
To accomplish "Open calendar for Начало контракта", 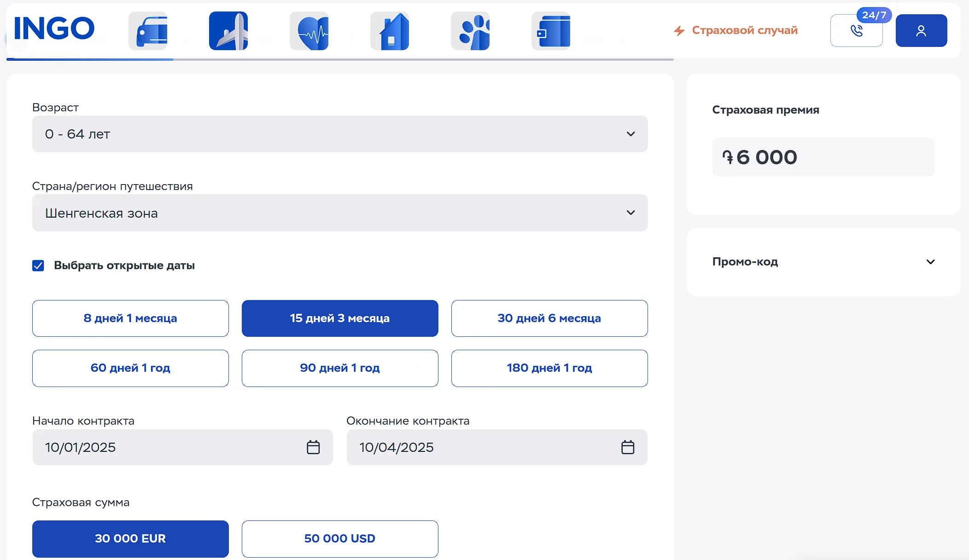I will click(x=313, y=447).
